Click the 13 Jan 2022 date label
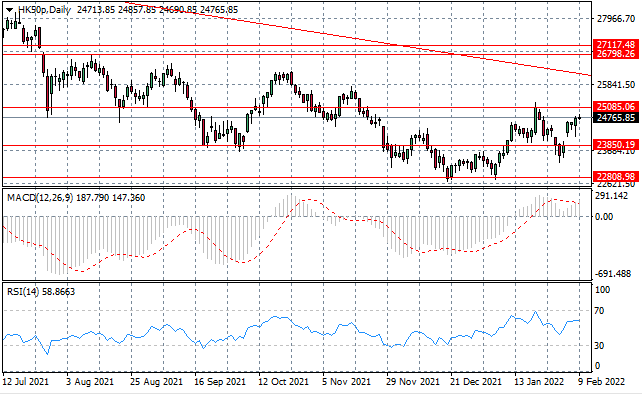642x394 pixels. (539, 382)
